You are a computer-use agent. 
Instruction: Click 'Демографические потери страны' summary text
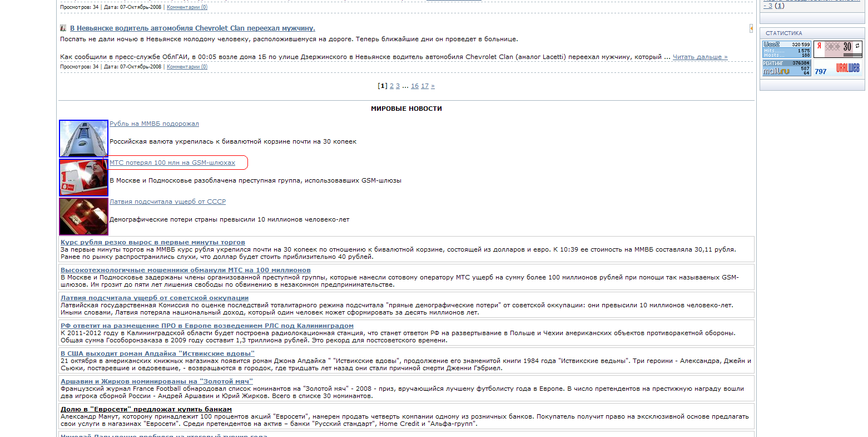point(230,219)
